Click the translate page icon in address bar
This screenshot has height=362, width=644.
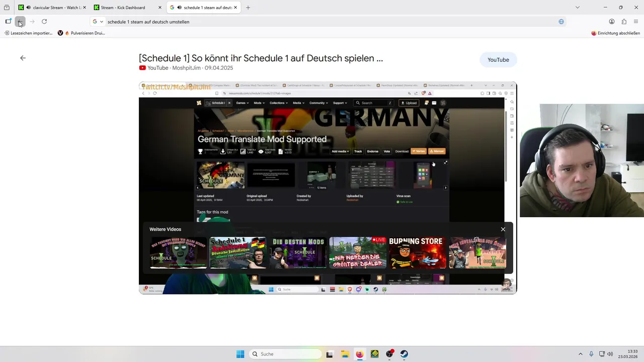[561, 22]
